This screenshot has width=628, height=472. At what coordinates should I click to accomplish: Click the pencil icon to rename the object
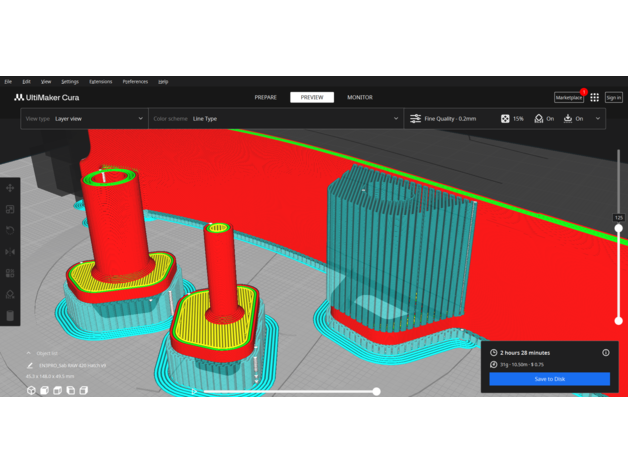[30, 365]
